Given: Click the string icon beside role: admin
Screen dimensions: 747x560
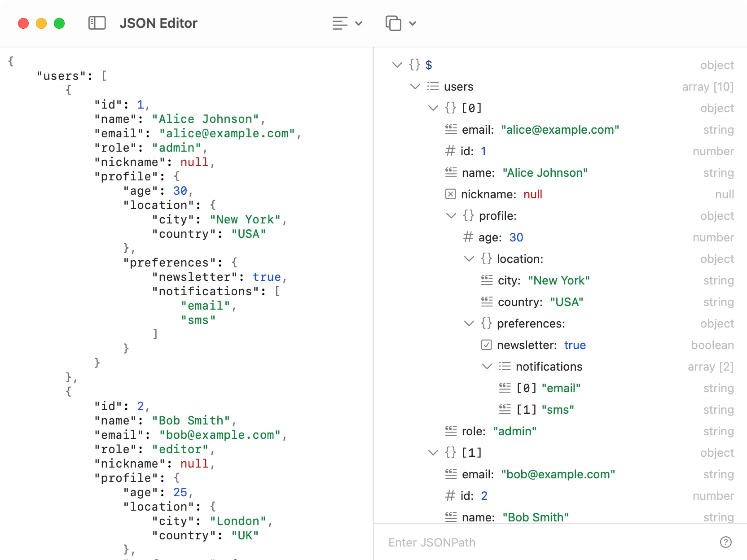Looking at the screenshot, I should (x=450, y=431).
